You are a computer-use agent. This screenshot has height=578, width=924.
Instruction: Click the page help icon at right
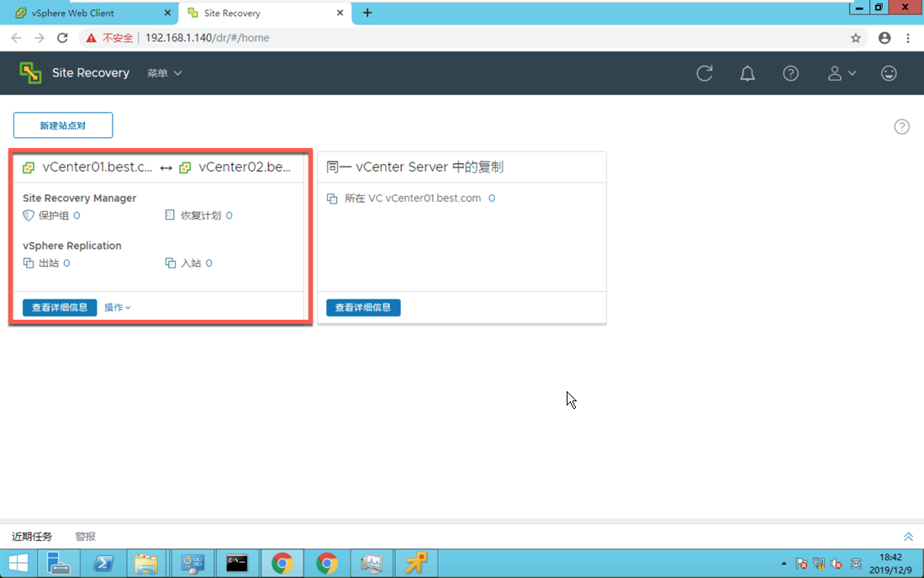[901, 126]
